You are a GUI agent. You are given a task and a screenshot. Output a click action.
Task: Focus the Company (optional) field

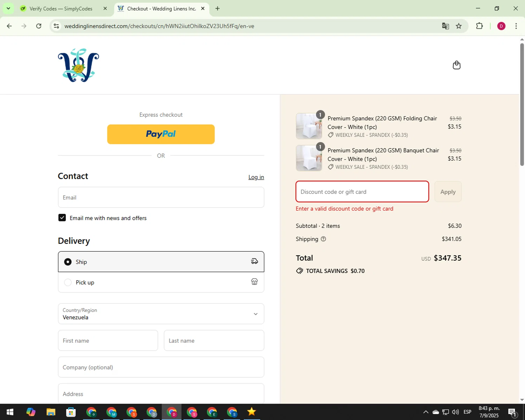click(161, 367)
